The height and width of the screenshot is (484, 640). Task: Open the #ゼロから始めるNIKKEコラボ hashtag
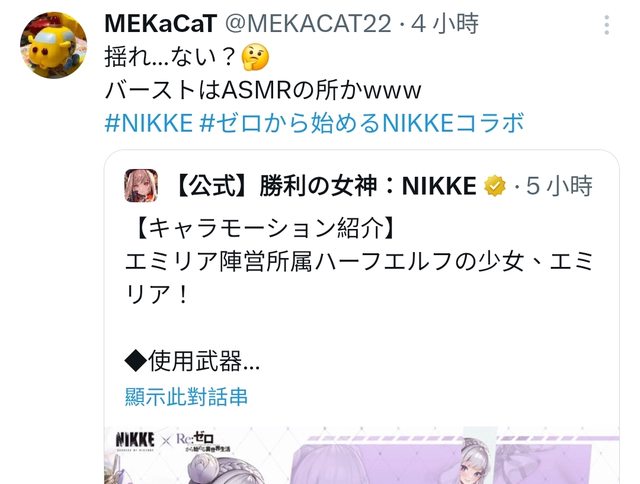[x=362, y=123]
